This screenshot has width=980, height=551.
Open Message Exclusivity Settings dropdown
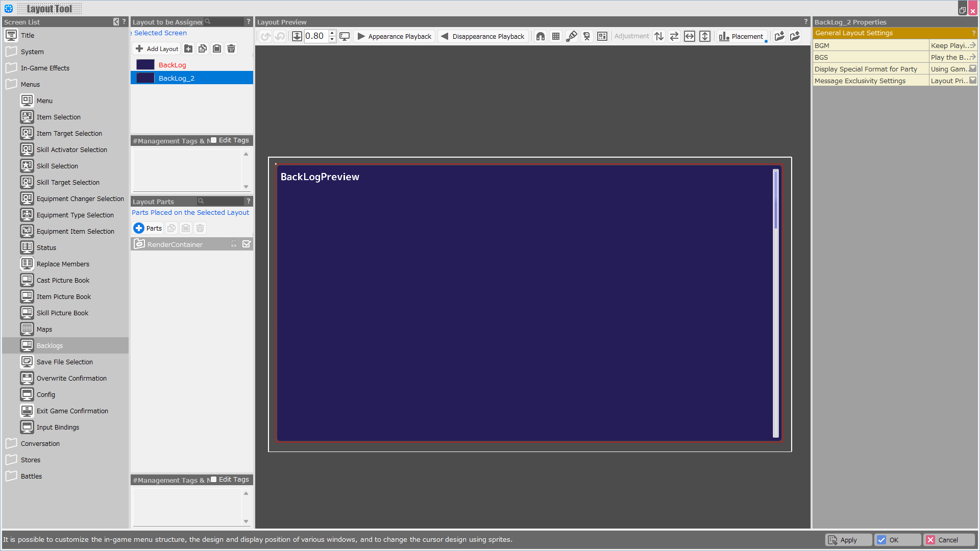973,81
